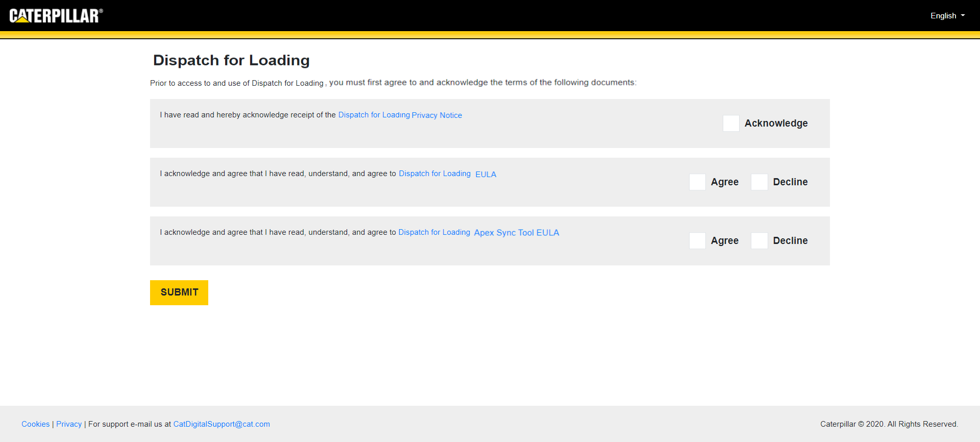This screenshot has height=442, width=980.
Task: Open the English language dropdown
Action: pyautogui.click(x=947, y=16)
